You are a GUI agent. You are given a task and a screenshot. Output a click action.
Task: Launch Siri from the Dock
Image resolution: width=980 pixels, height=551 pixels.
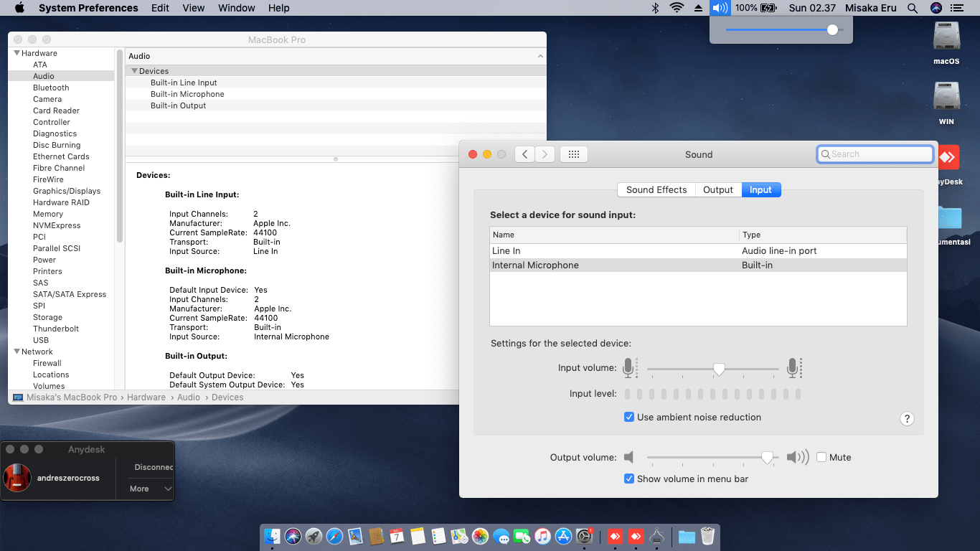click(x=293, y=536)
